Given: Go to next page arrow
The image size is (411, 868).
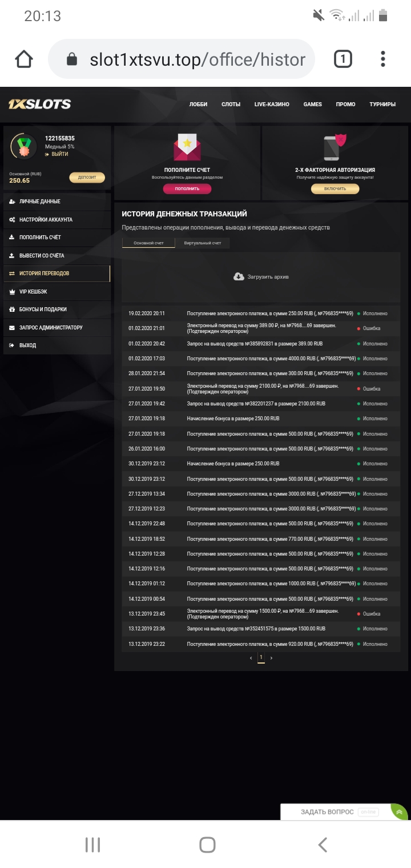Looking at the screenshot, I should pos(271,658).
